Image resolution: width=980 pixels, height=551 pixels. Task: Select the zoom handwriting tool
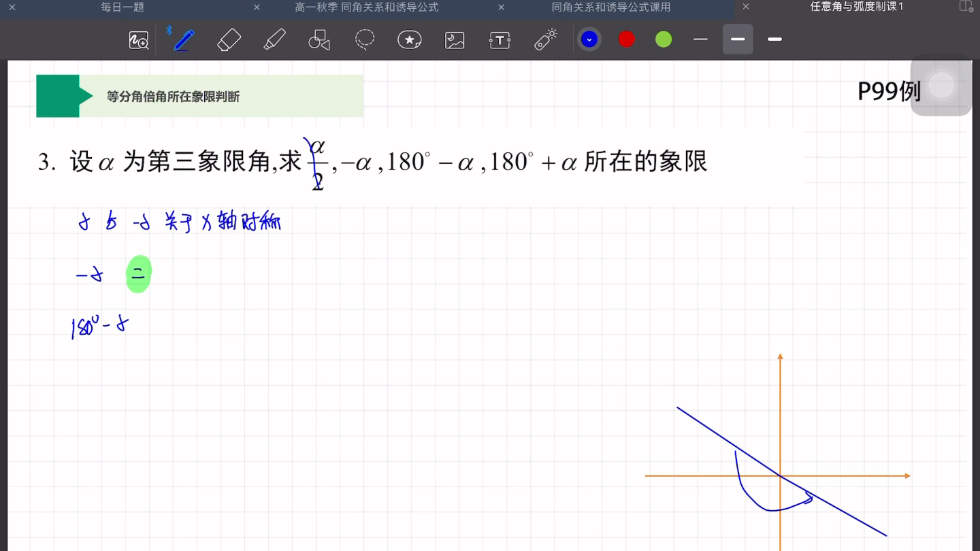(x=139, y=40)
